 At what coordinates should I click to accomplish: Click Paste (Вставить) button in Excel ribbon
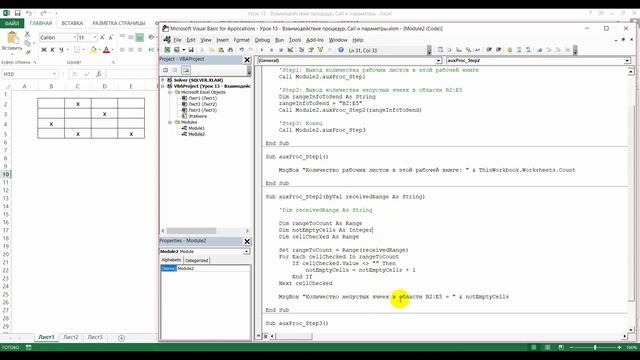tap(12, 41)
